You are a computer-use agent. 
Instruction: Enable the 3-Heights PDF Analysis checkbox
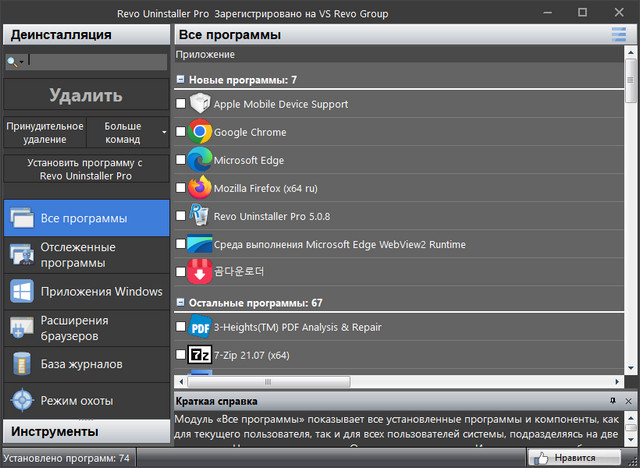[180, 327]
